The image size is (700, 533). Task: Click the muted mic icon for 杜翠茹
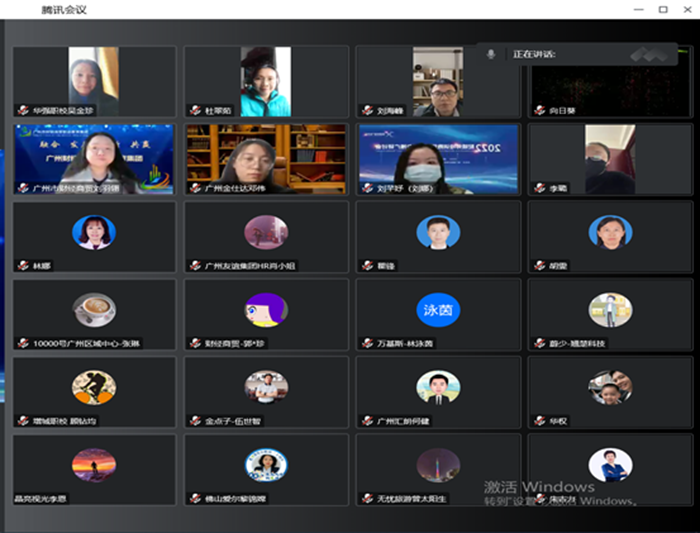click(x=195, y=110)
